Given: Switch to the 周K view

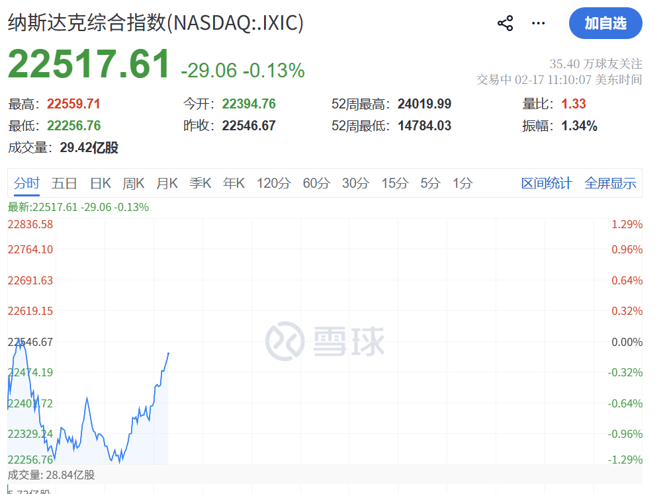Looking at the screenshot, I should [x=133, y=183].
